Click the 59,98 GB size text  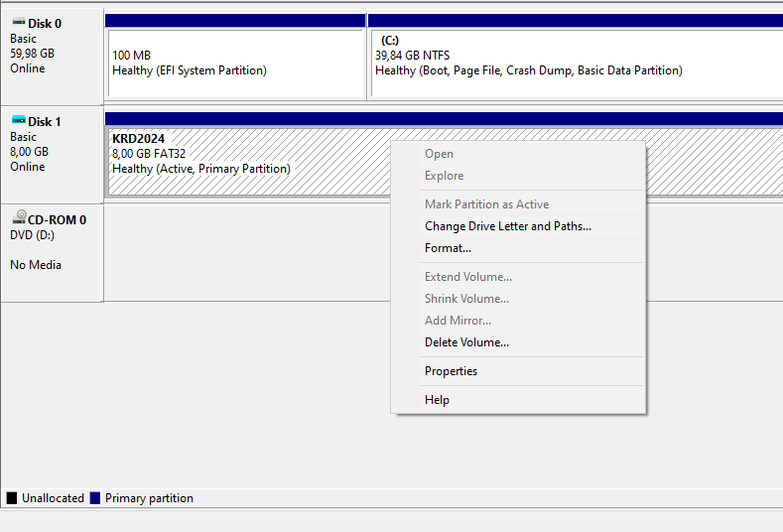pyautogui.click(x=32, y=54)
